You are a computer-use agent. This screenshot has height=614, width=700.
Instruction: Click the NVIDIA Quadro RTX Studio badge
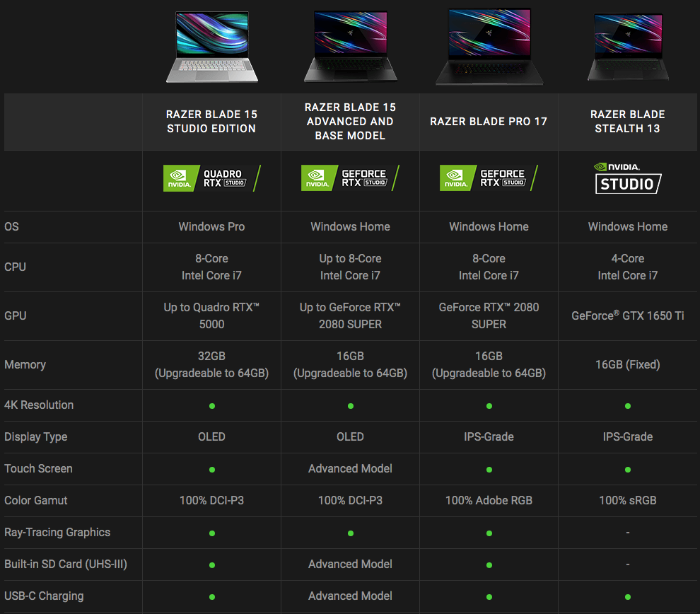point(212,179)
